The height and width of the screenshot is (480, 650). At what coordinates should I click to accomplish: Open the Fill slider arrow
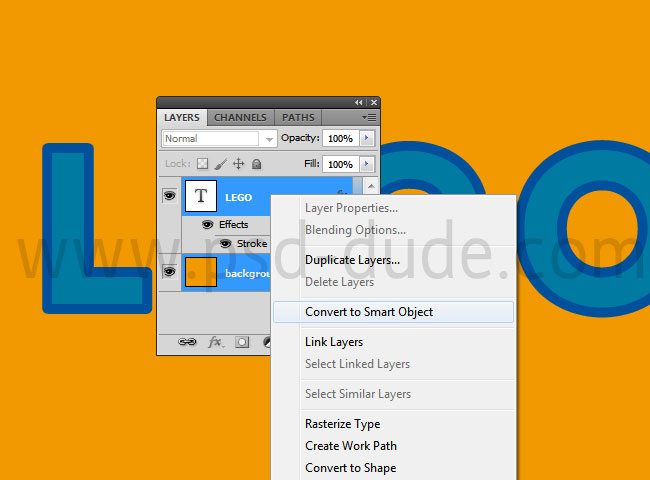tap(366, 164)
